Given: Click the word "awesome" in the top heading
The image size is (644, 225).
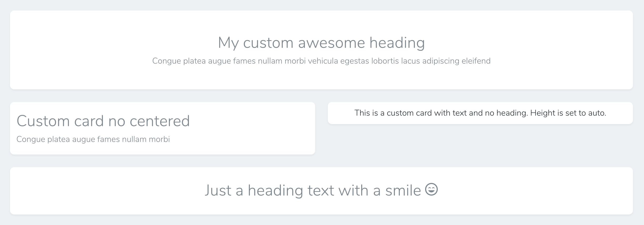Looking at the screenshot, I should click(331, 43).
